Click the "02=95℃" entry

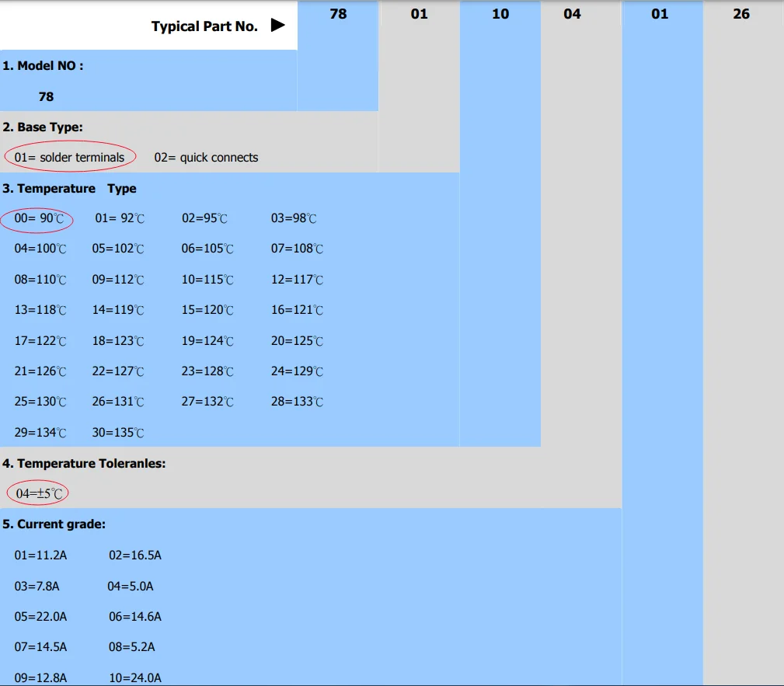tap(204, 218)
